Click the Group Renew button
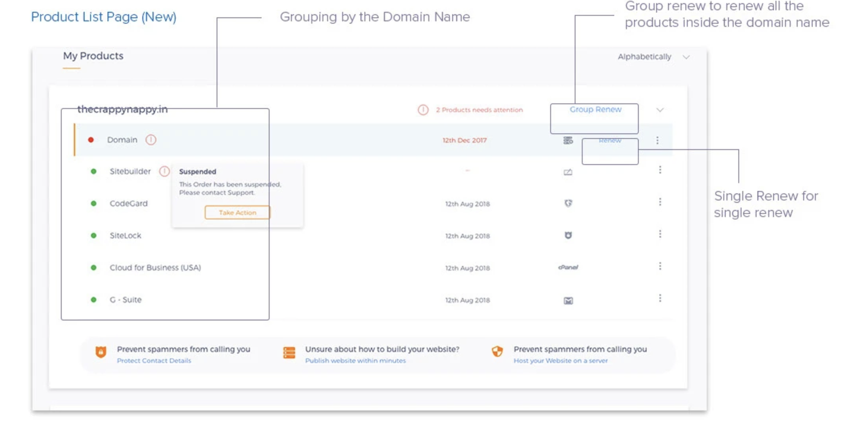Image resolution: width=868 pixels, height=427 pixels. pyautogui.click(x=595, y=110)
